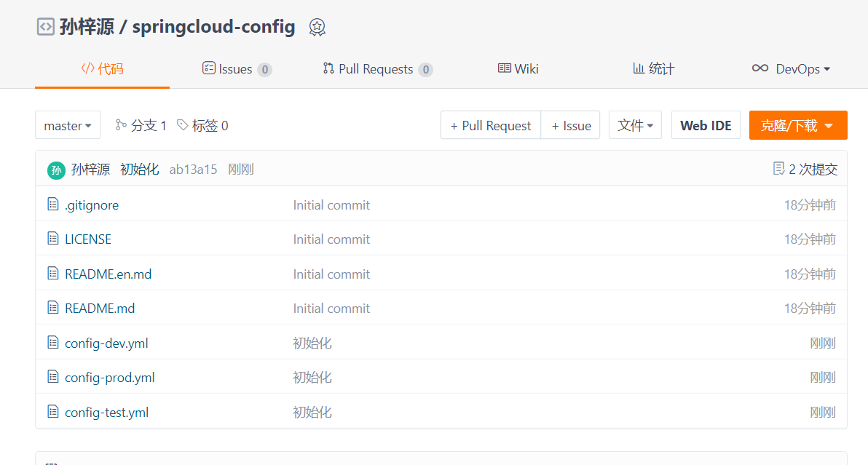
Task: Click the user avatar beside the latest commit
Action: pyautogui.click(x=56, y=170)
